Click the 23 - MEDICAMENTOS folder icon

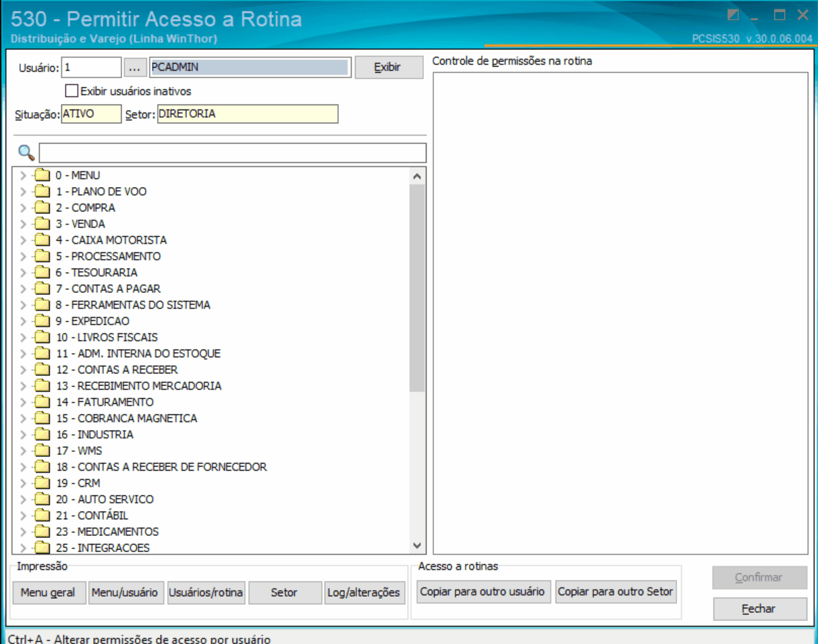click(43, 532)
